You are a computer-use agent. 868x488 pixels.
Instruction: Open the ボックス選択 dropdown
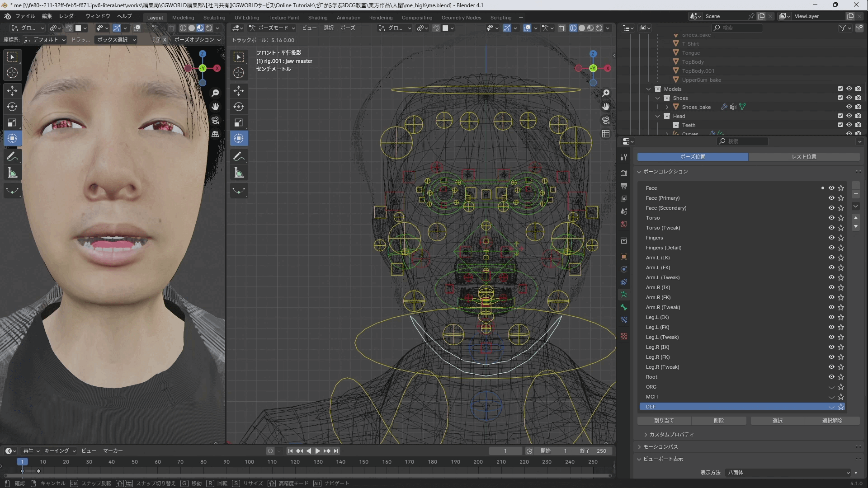pos(117,40)
